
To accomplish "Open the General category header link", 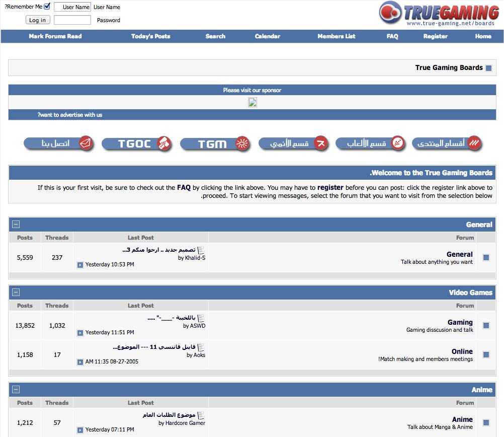I will (479, 225).
